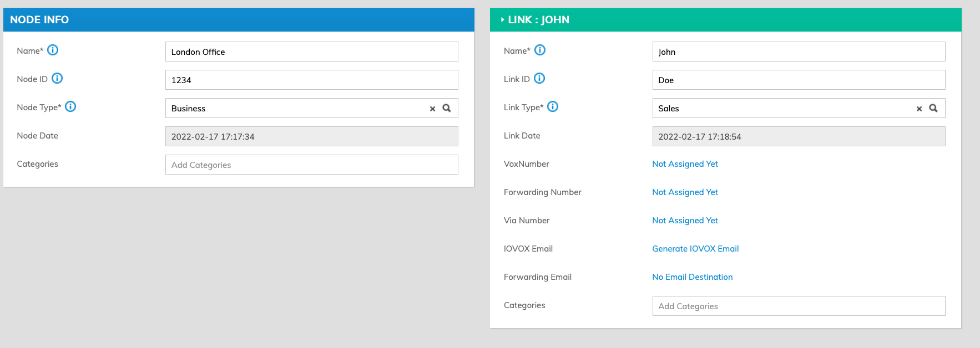This screenshot has width=980, height=348.
Task: Clear the Business node type selection
Action: coord(432,109)
